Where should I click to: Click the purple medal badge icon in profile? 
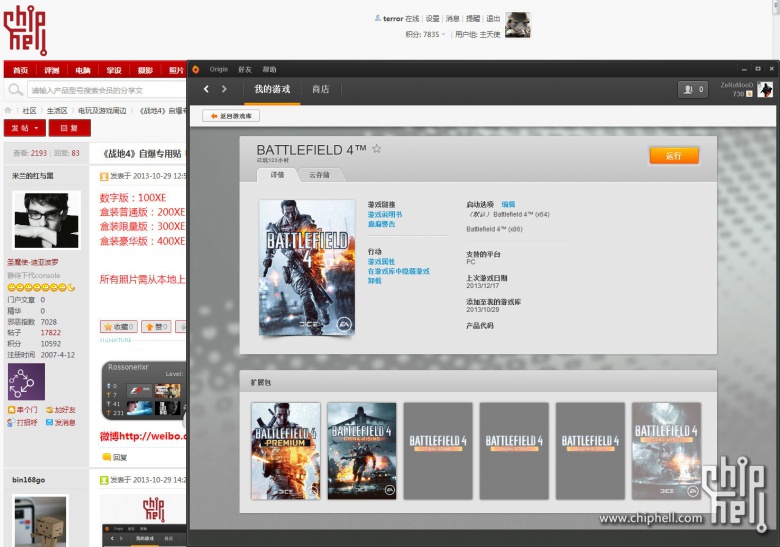coord(26,381)
